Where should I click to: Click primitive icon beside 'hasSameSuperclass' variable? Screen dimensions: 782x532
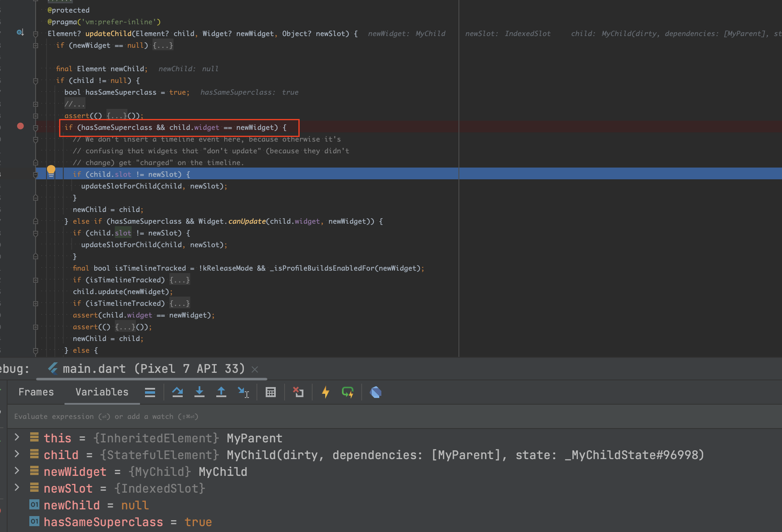click(x=34, y=521)
